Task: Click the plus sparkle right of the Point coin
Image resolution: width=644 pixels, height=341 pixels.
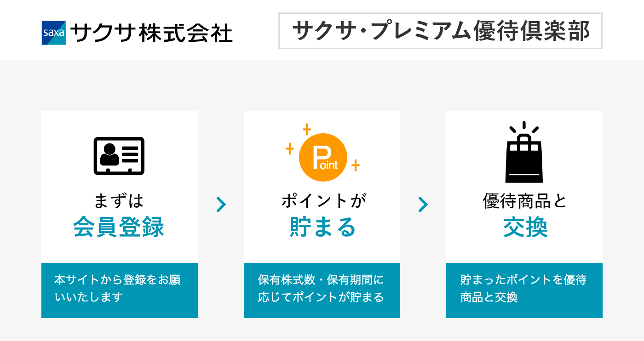Action: coord(355,165)
